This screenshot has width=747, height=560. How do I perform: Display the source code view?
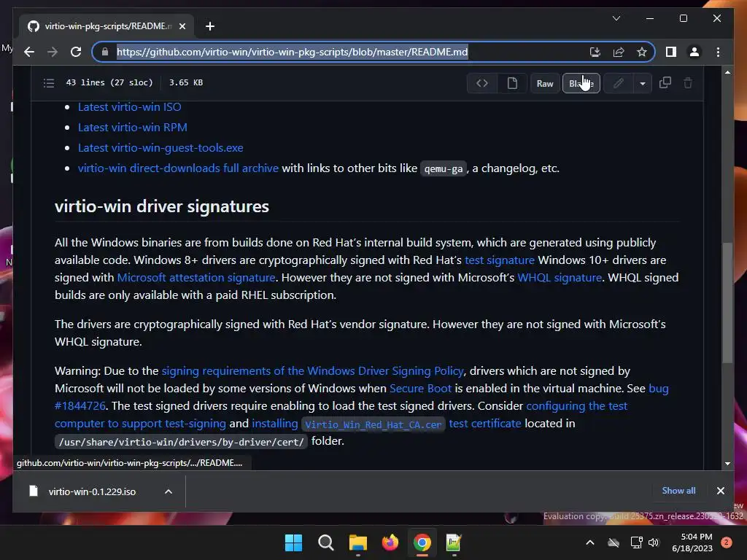tap(481, 83)
